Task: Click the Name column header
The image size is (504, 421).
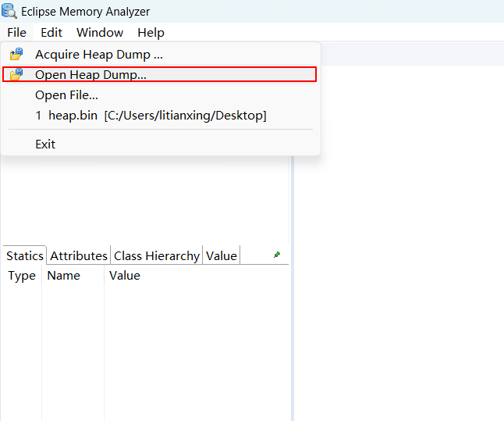Action: (x=73, y=276)
